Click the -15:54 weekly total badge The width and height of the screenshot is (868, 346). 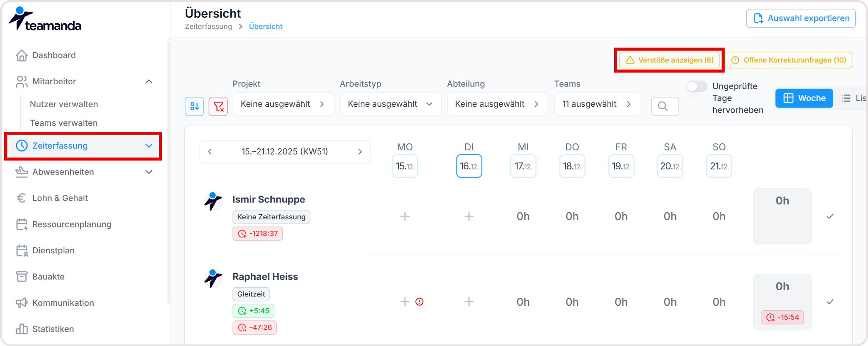782,317
